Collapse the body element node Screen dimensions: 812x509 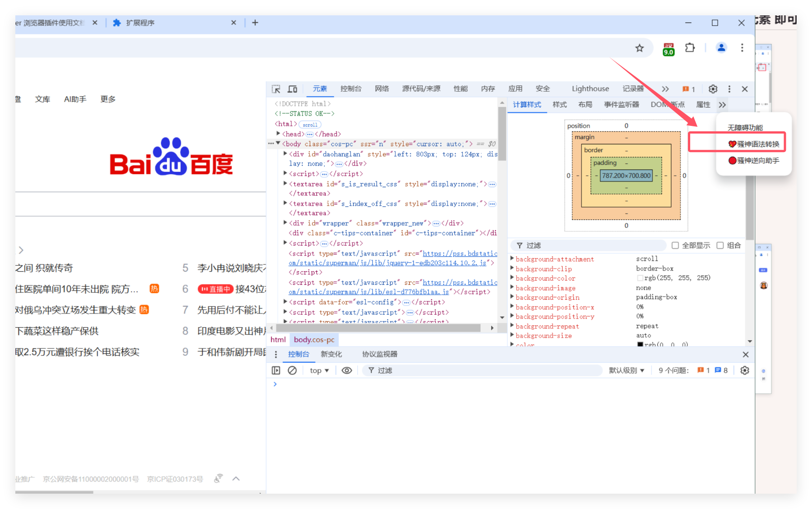[278, 143]
